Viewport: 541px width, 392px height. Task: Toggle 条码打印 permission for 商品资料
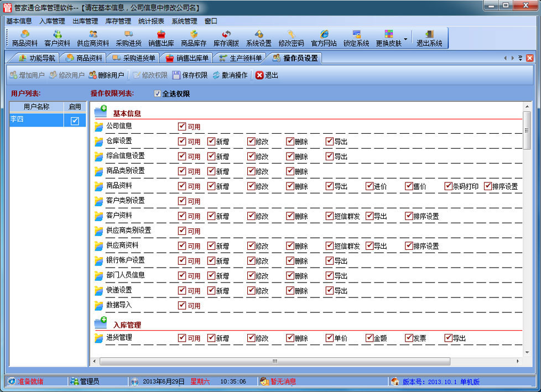tap(448, 186)
